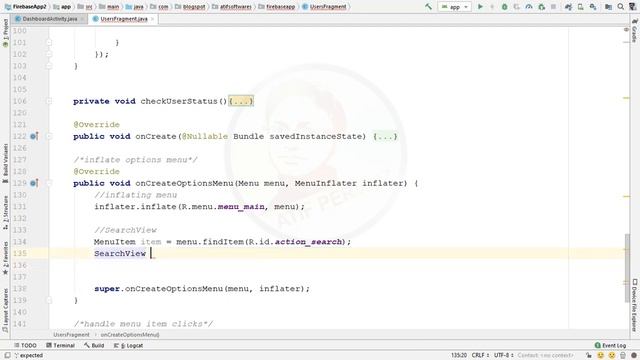
Task: Switch to the DashboardActivity.java tab
Action: point(49,19)
